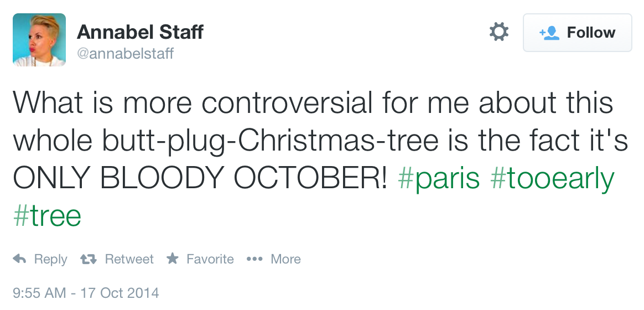Click the add-person icon in Follow button
The width and height of the screenshot is (644, 310).
549,33
